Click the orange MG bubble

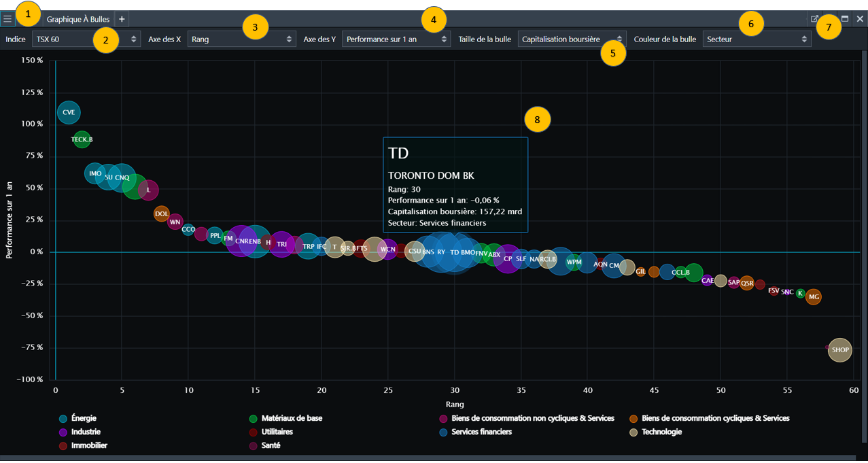(814, 297)
